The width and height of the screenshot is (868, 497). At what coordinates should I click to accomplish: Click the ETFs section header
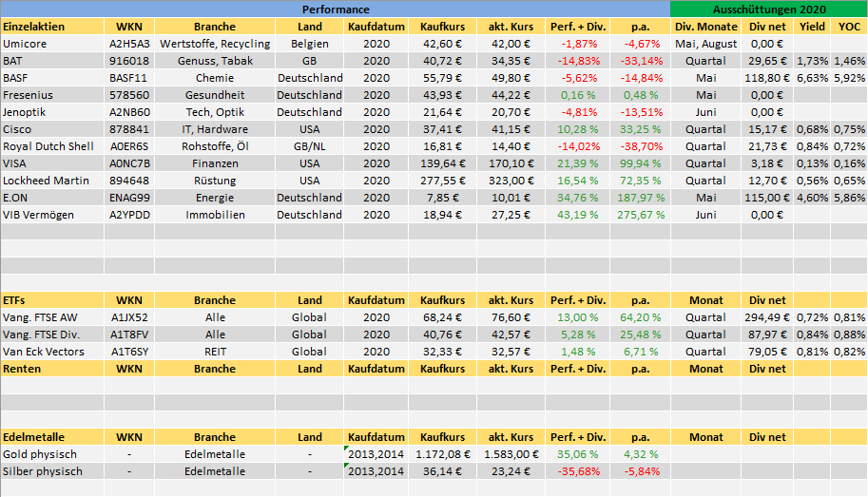(52, 300)
